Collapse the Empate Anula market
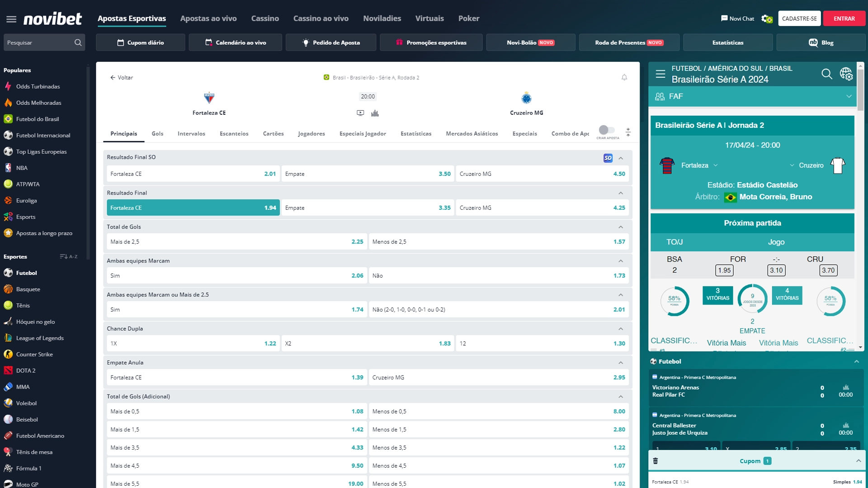Image resolution: width=868 pixels, height=488 pixels. (621, 362)
